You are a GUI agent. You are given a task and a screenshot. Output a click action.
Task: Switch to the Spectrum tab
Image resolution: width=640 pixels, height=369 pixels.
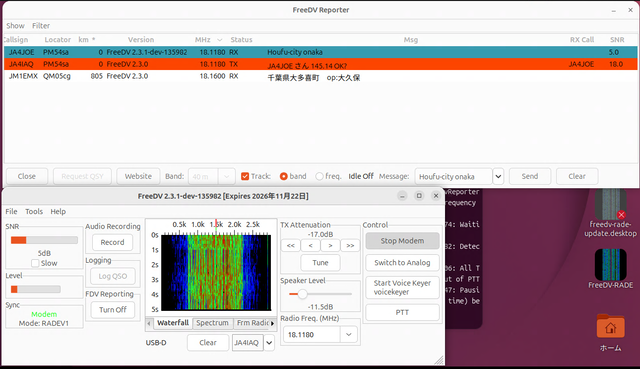coord(212,323)
